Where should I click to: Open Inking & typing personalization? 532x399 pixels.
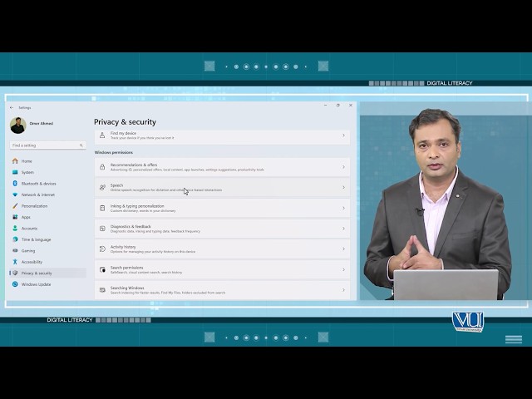coord(222,208)
